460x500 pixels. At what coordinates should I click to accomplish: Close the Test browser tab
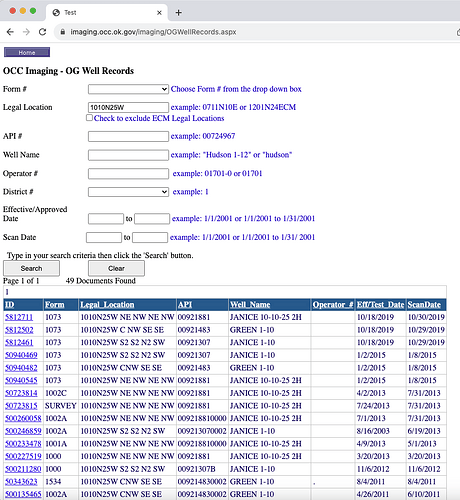point(159,13)
